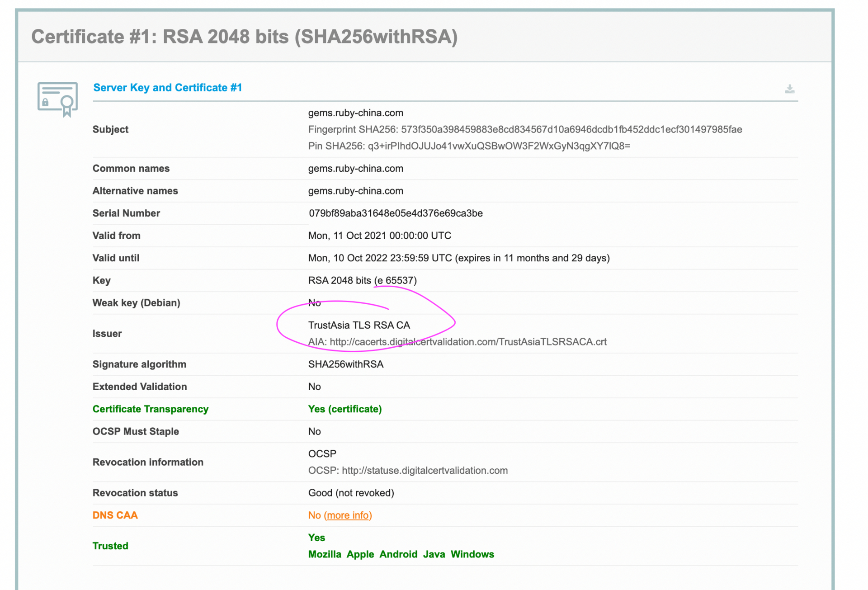
Task: Click the OCSP Must Staple label
Action: (x=136, y=432)
